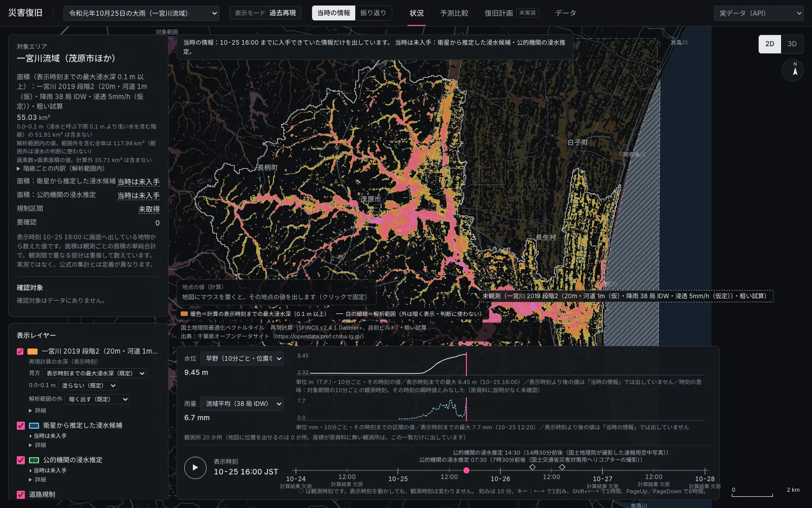This screenshot has width=812, height=508.
Task: Click the 14:30 diamond observation marker on timeline
Action: [x=562, y=467]
